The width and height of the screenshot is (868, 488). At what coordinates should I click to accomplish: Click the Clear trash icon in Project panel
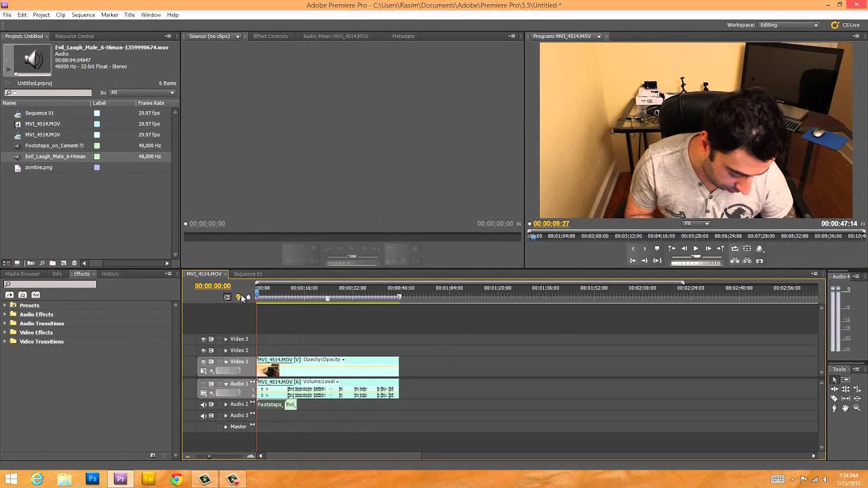[74, 263]
